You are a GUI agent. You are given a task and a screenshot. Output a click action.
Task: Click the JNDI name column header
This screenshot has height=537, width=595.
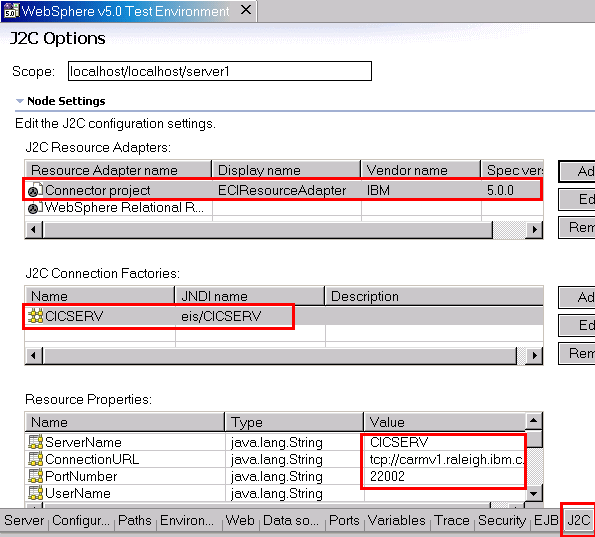[249, 296]
